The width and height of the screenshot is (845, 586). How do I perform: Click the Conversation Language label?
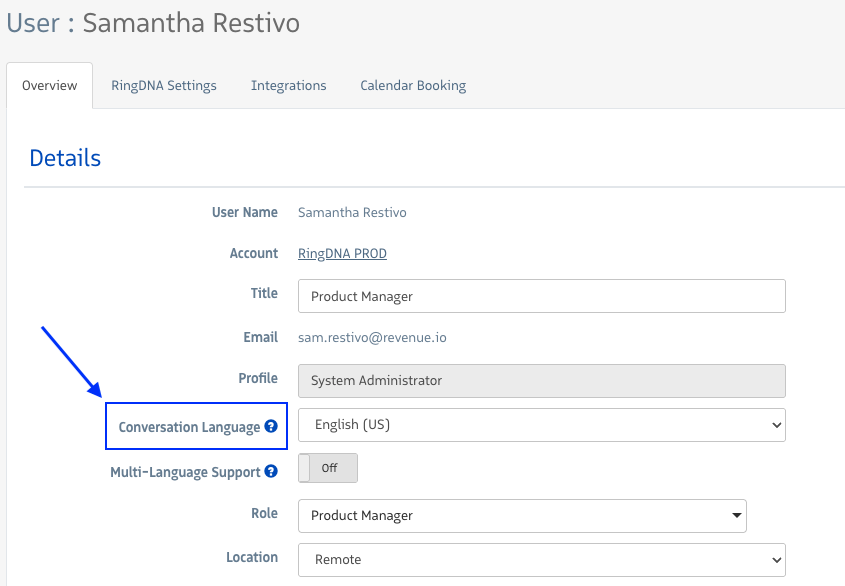click(x=189, y=427)
